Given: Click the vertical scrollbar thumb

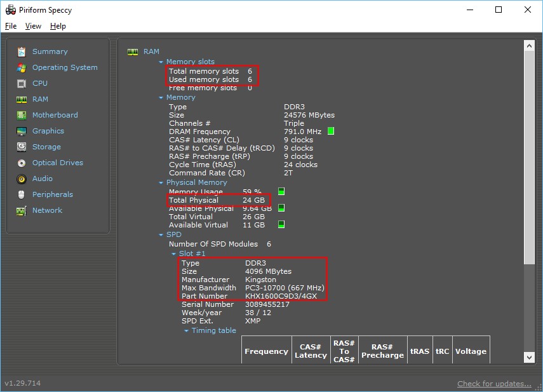Looking at the screenshot, I should pyautogui.click(x=529, y=158).
